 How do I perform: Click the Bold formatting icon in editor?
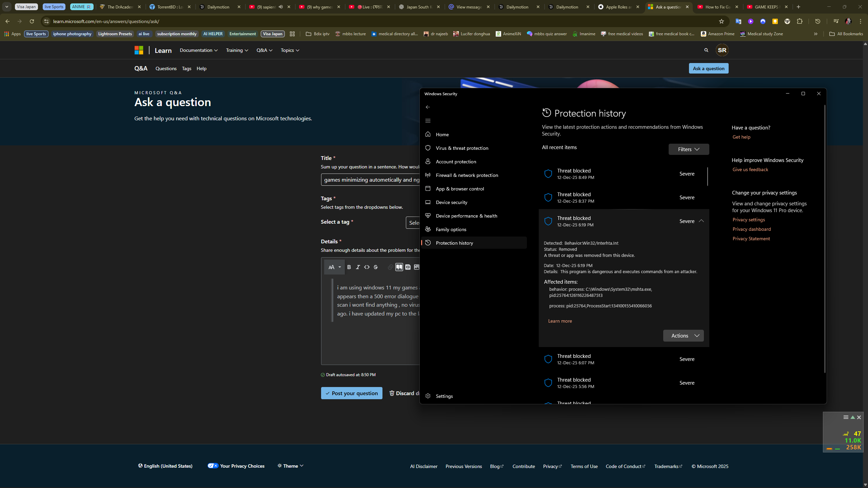349,267
